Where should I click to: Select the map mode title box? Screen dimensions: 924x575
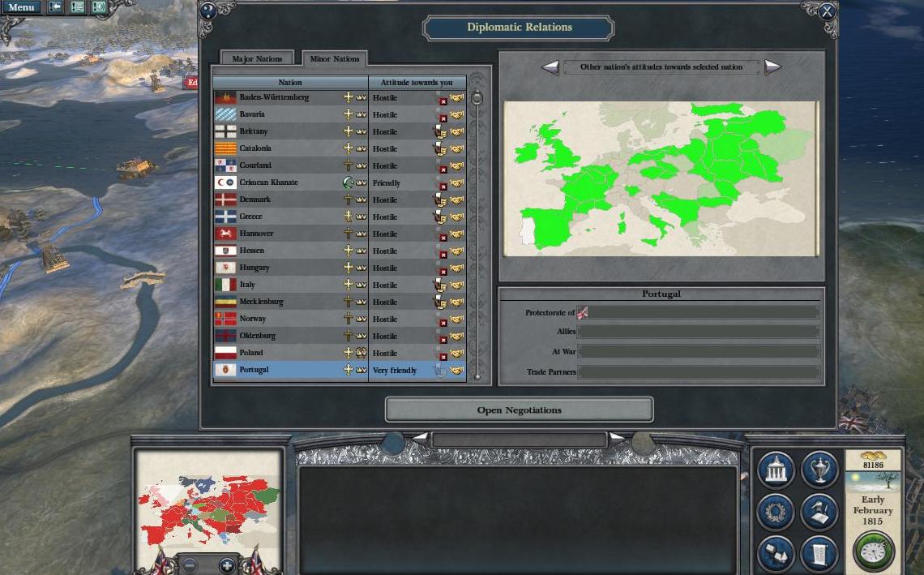click(661, 67)
